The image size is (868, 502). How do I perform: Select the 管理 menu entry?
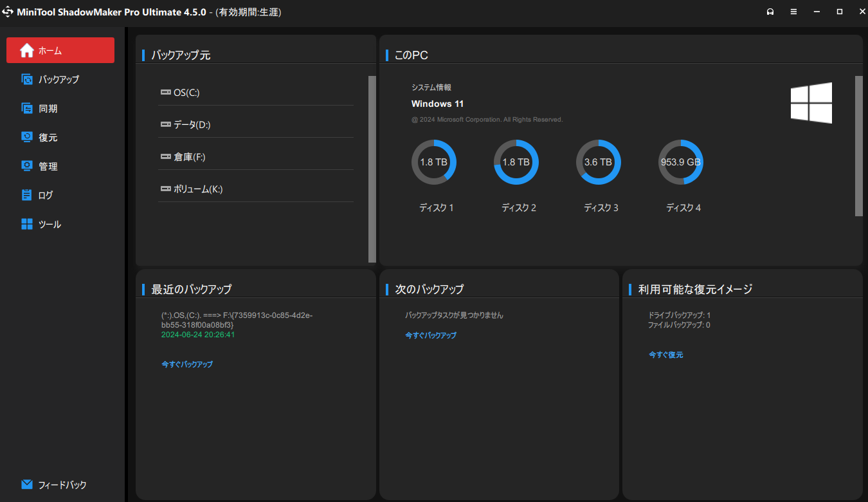[x=60, y=166]
